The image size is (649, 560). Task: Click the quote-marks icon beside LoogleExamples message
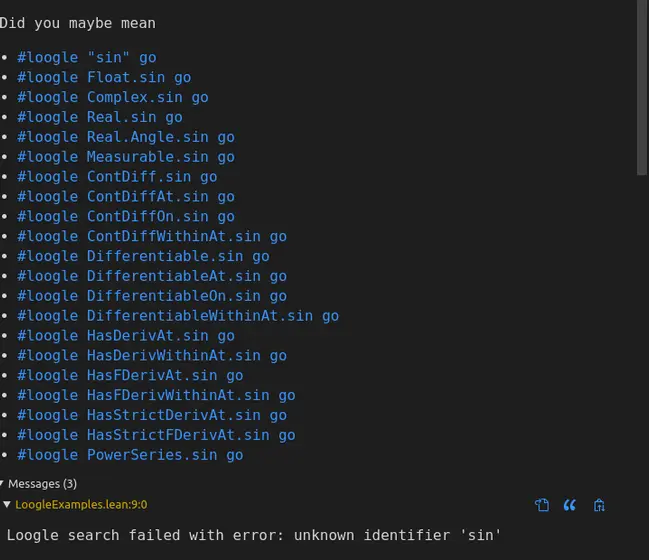(x=570, y=505)
